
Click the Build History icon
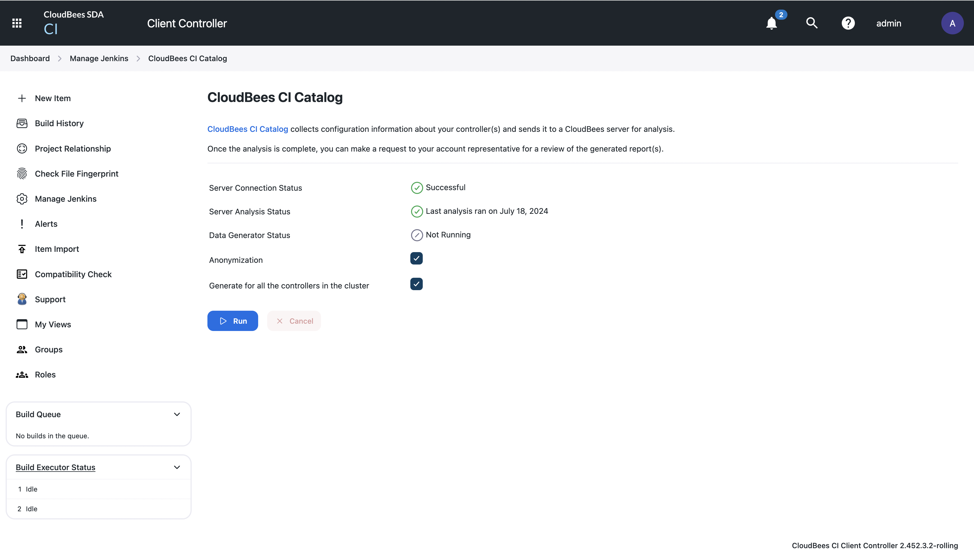(x=22, y=123)
